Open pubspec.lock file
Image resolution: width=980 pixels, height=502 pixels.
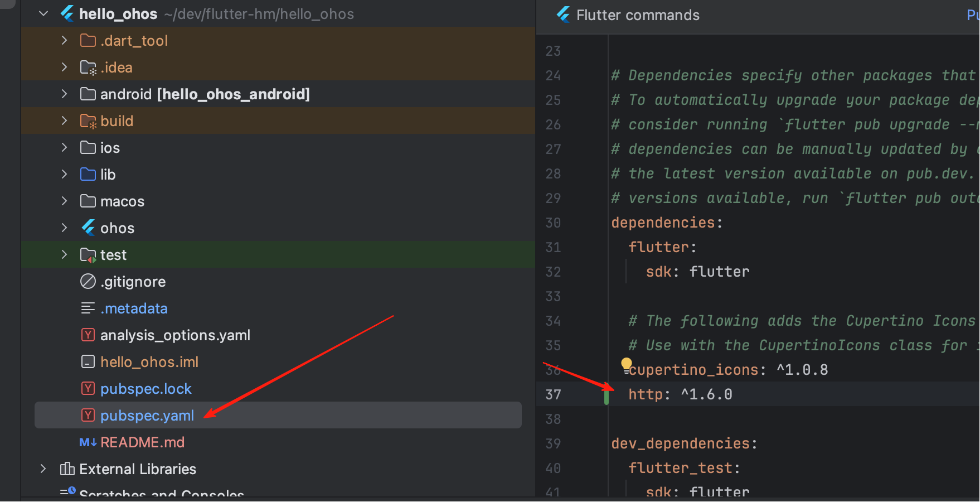pos(146,389)
